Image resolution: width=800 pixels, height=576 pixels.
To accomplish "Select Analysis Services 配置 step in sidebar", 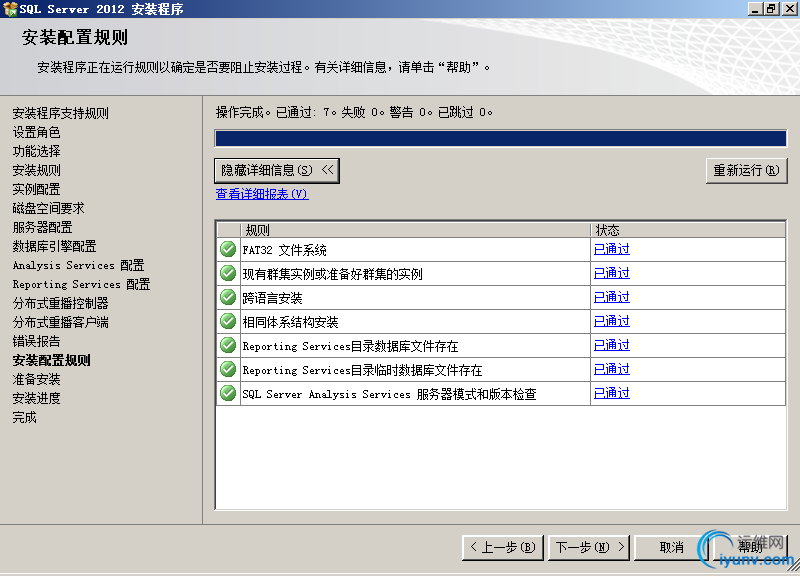I will tap(78, 265).
